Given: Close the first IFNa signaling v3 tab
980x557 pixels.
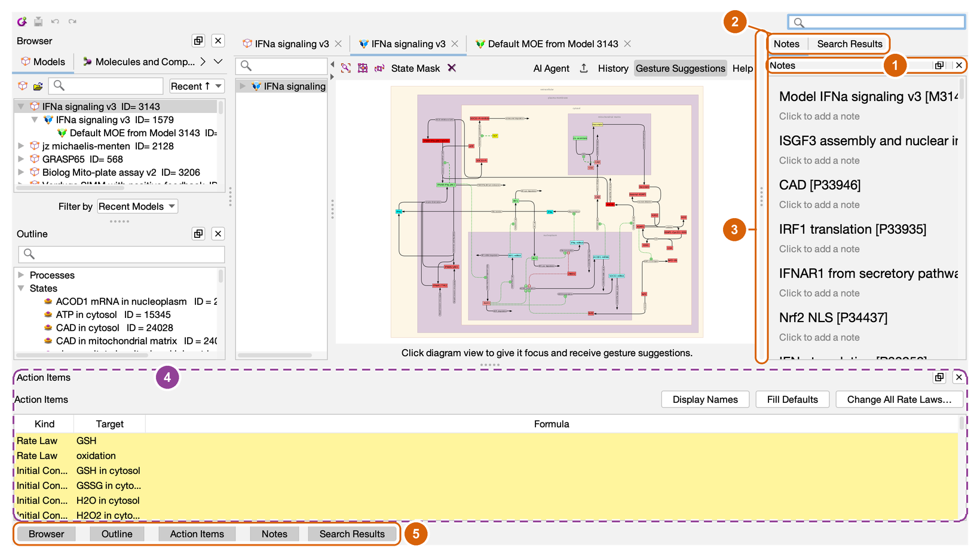Looking at the screenshot, I should 338,44.
